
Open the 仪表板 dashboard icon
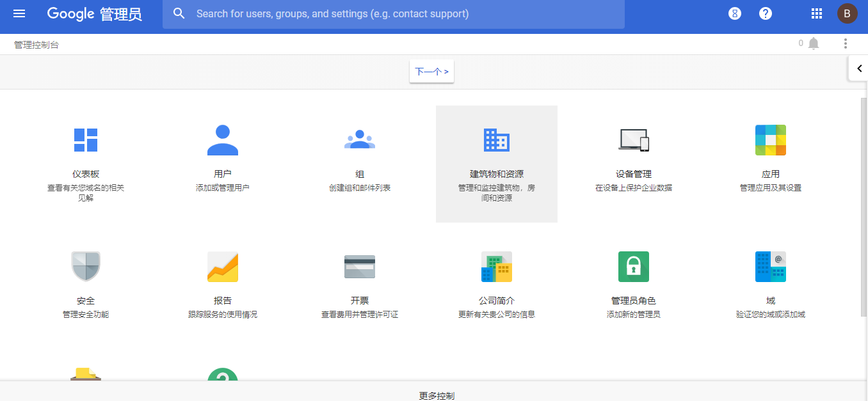86,140
